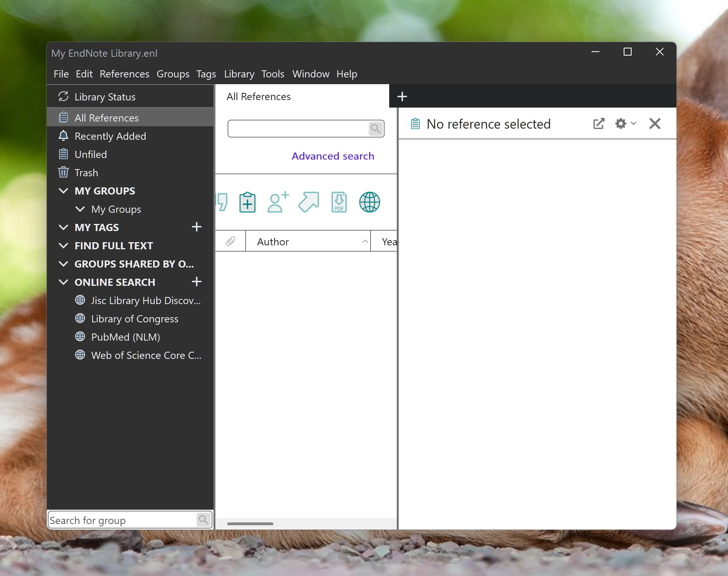Add online search database with plus icon
Screen dimensions: 728x576
coord(196,282)
